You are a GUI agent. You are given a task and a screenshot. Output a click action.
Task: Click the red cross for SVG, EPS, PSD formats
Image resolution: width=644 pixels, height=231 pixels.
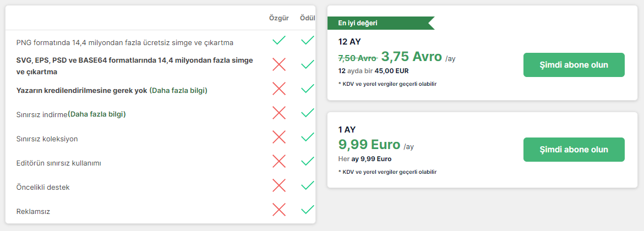(279, 64)
